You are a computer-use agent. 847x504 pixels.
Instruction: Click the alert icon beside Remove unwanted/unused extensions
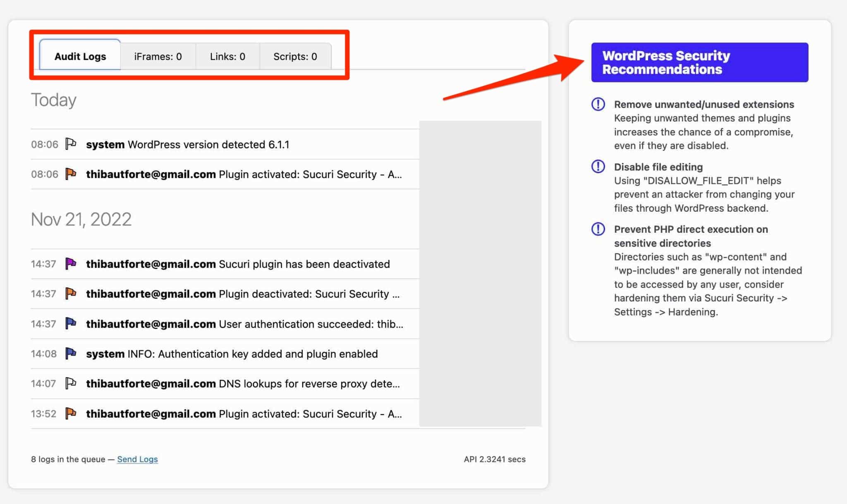click(x=598, y=104)
